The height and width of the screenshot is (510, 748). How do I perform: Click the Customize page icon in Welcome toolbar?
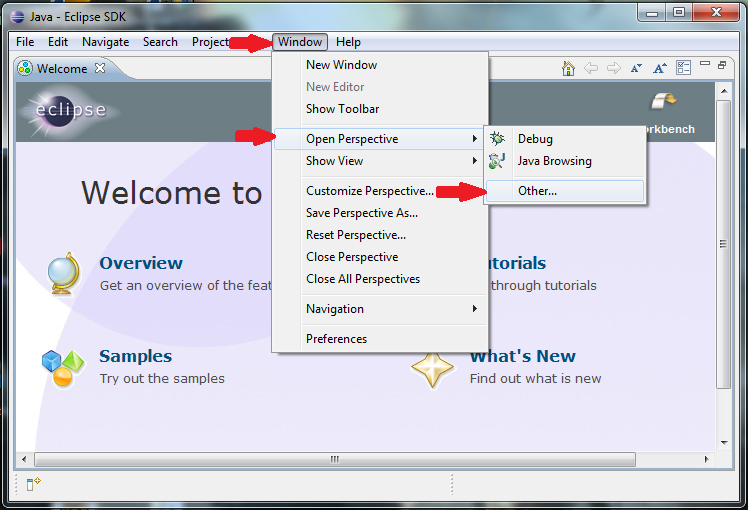click(x=683, y=68)
